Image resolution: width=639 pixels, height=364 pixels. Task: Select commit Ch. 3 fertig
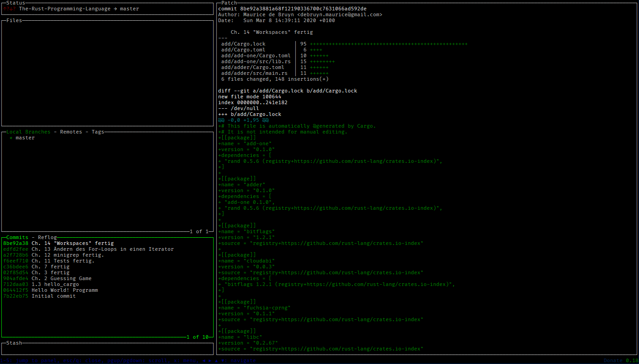(x=36, y=272)
